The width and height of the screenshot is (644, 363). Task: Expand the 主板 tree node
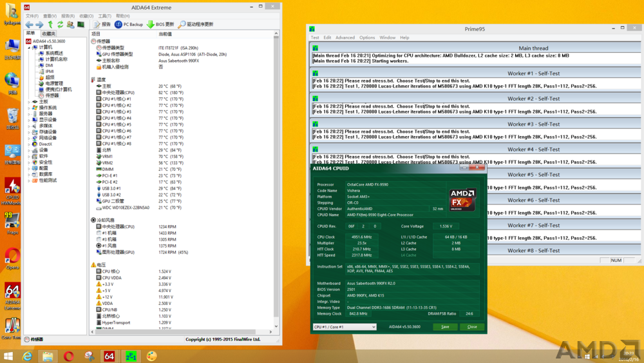click(29, 101)
